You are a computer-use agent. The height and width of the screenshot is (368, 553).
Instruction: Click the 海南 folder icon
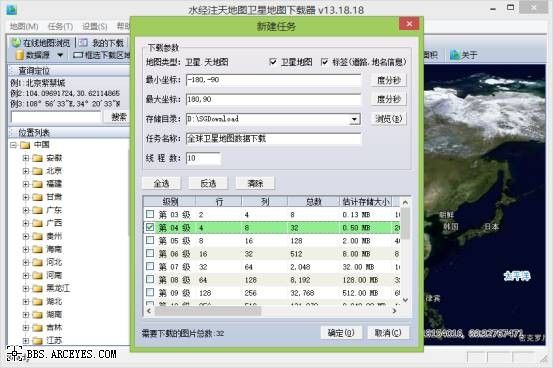37,249
